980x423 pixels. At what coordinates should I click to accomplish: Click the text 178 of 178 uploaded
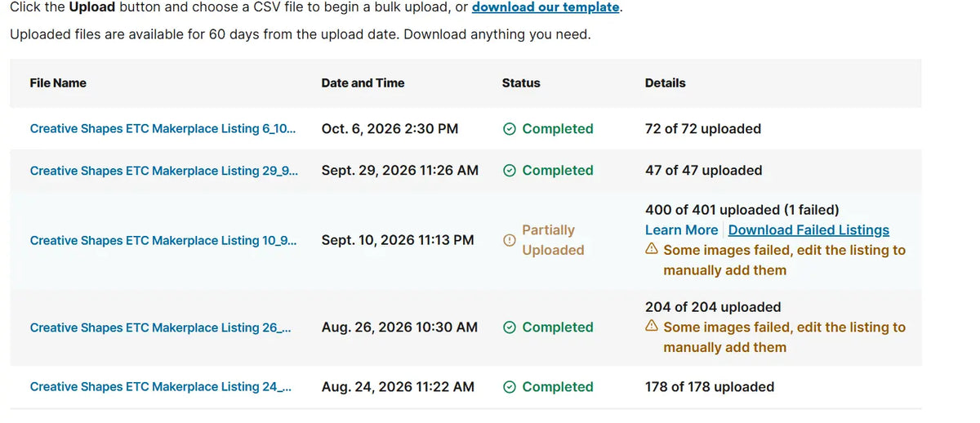(x=710, y=387)
